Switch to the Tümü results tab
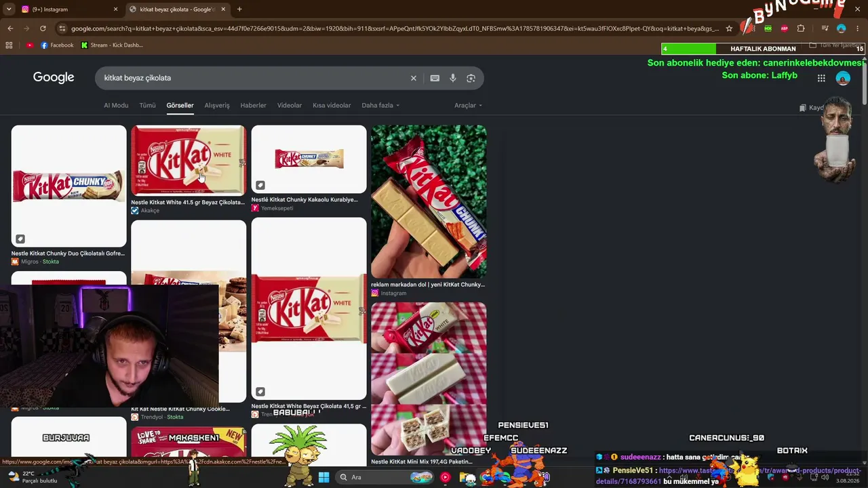This screenshot has width=868, height=488. 147,106
